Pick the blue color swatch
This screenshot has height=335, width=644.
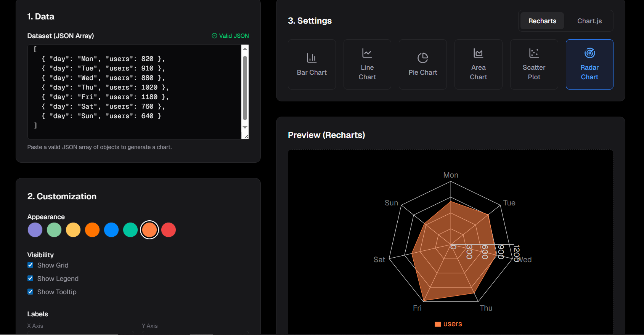coord(111,230)
